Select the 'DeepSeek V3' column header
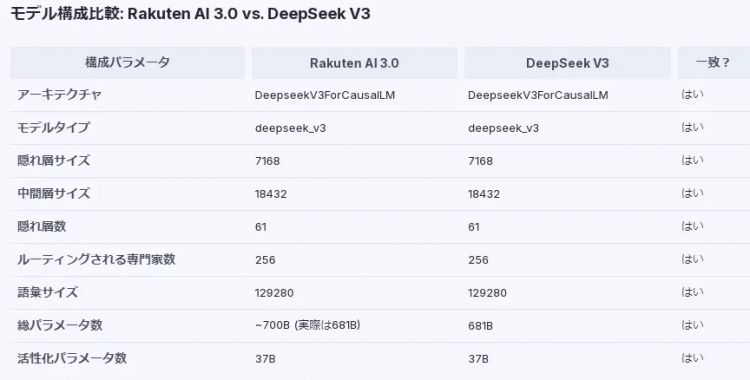The height and width of the screenshot is (380, 750). [x=567, y=63]
